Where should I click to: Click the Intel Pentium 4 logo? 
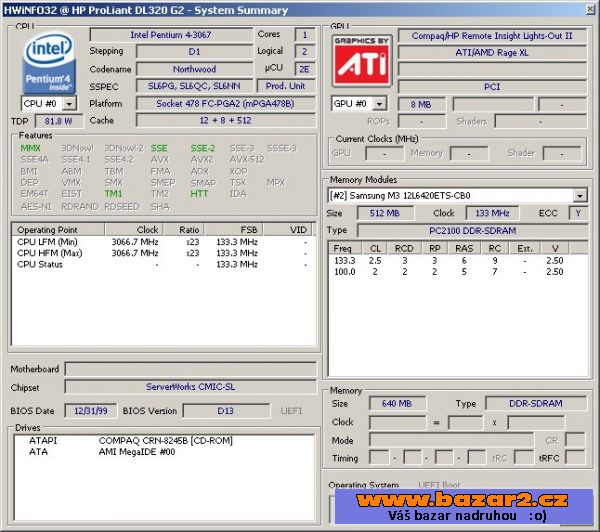pyautogui.click(x=49, y=62)
